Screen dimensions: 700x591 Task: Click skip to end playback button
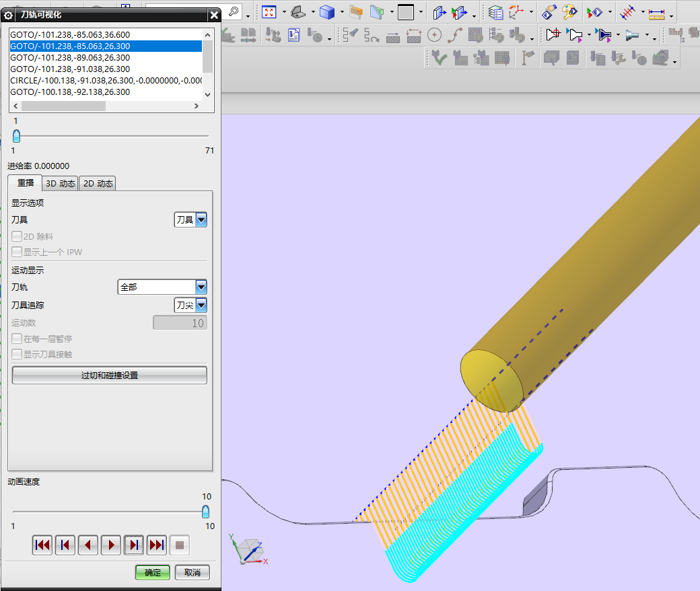click(x=157, y=545)
